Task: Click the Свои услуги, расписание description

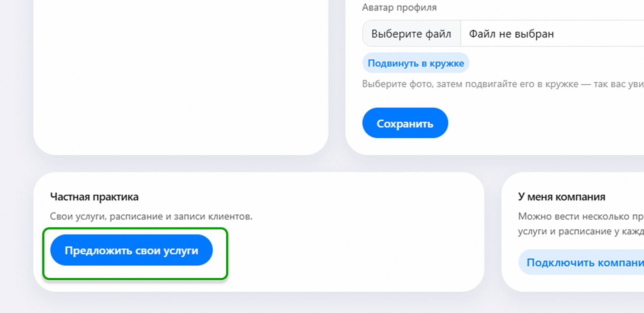Action: pos(151,216)
